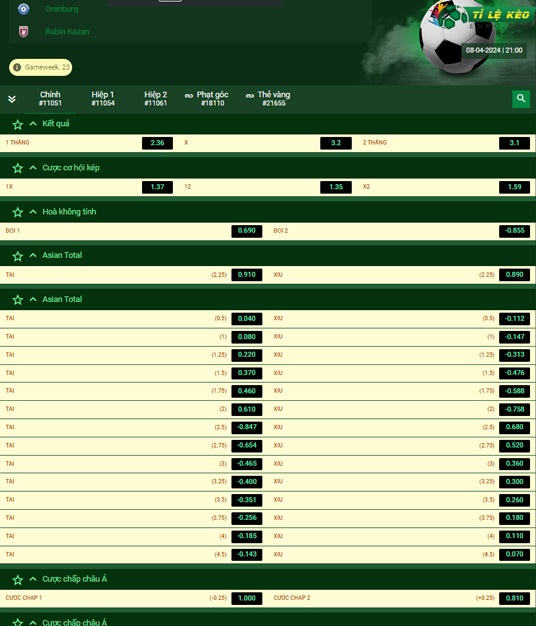Click the Gameweek info icon
The image size is (536, 626).
click(x=17, y=67)
